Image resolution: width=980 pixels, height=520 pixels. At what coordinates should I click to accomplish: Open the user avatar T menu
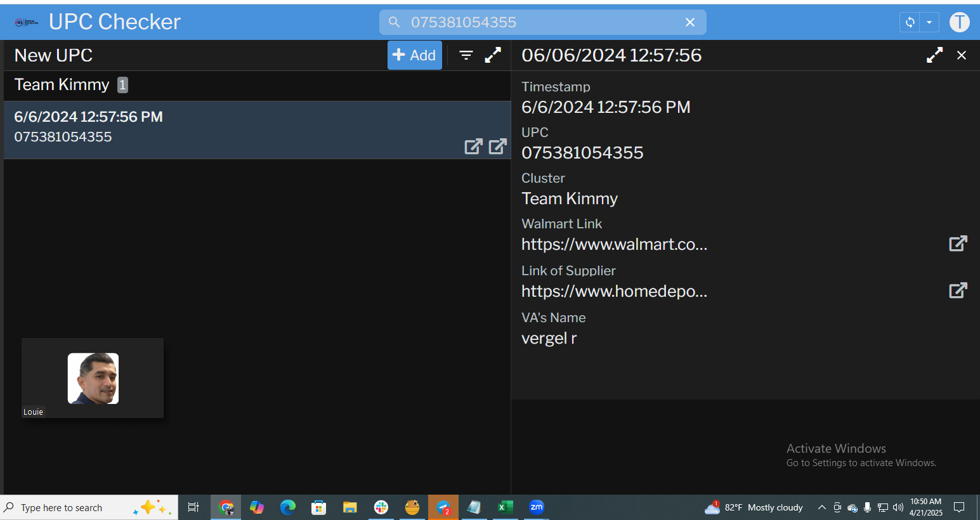pyautogui.click(x=959, y=22)
